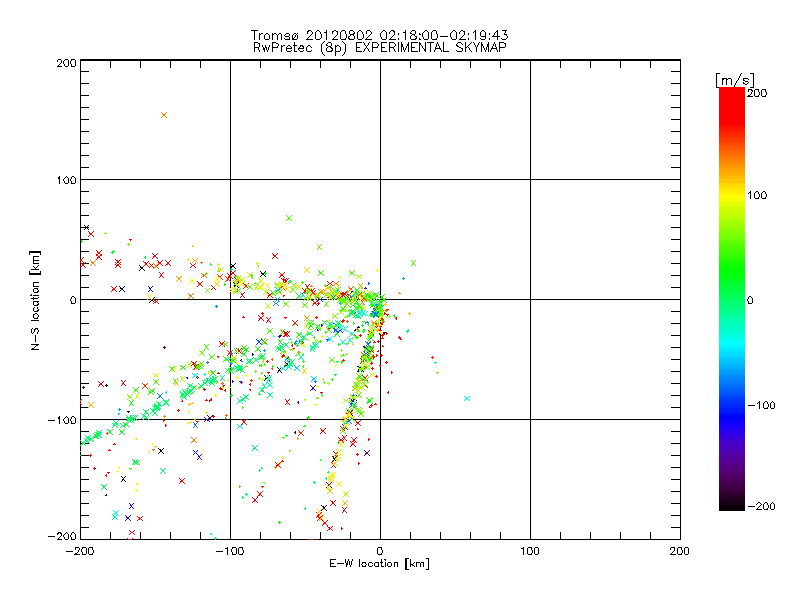Click the 0 tick label on colorbar
800x600 pixels.
pos(754,300)
